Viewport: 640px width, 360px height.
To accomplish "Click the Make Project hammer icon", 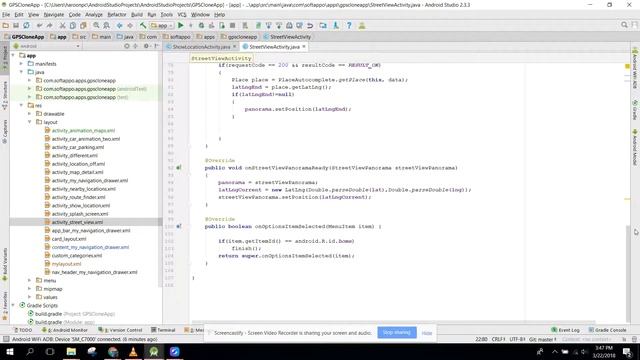I will point(143,25).
